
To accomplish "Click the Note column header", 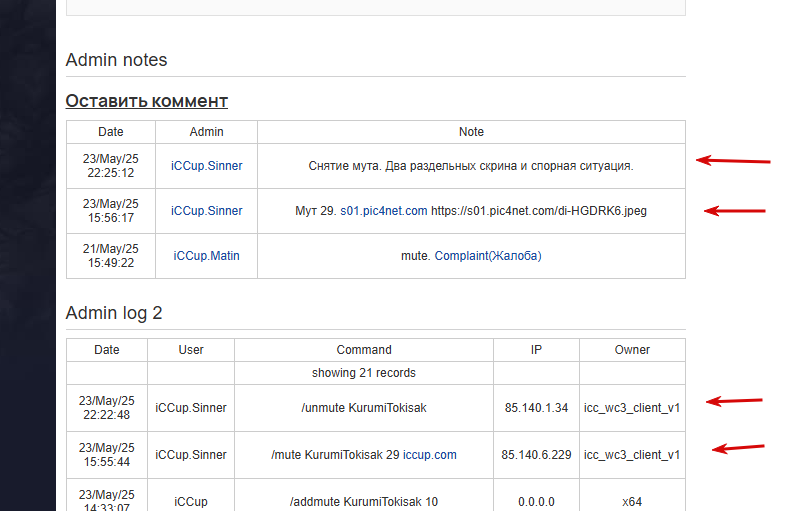I will 471,132.
